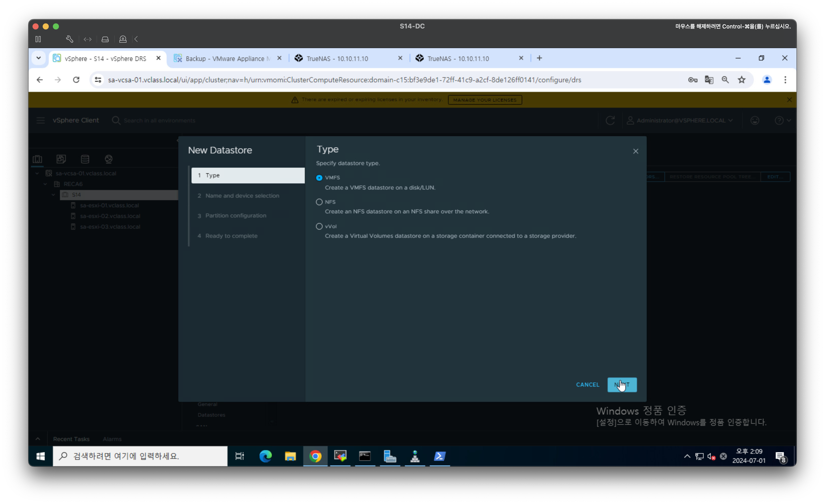Bookmark this page with the star icon
This screenshot has width=825, height=504.
click(x=742, y=80)
